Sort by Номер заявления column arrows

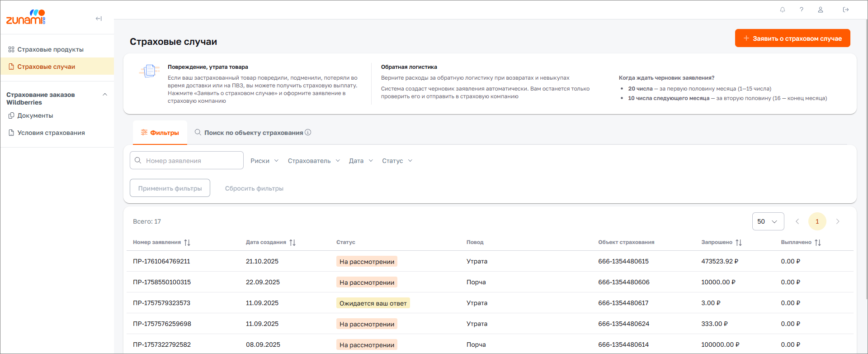point(187,243)
